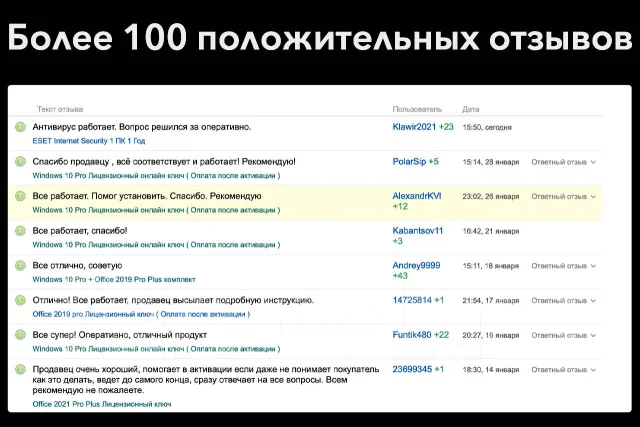This screenshot has width=640, height=427.
Task: Click the green smiley beside 23699345's review
Action: click(x=20, y=370)
